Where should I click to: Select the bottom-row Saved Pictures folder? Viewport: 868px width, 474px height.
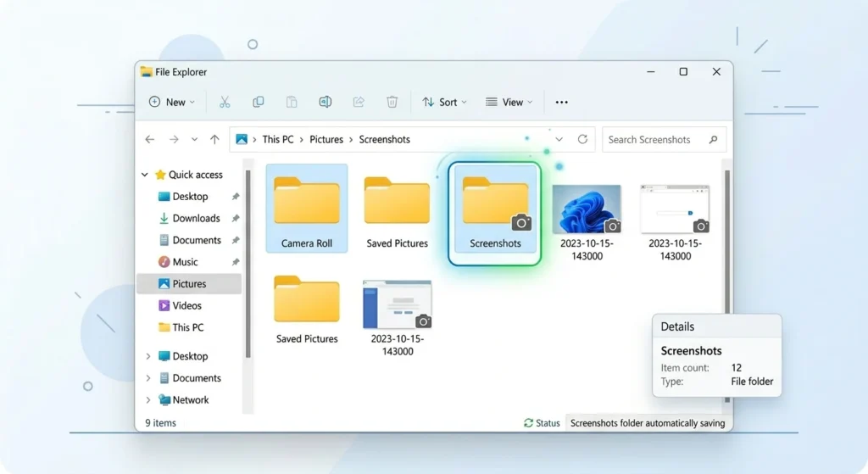(x=307, y=309)
